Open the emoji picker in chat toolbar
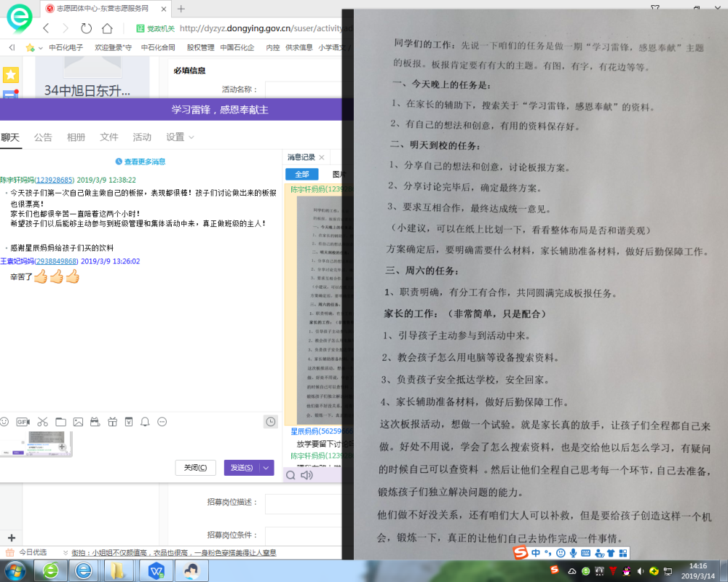This screenshot has width=728, height=582. click(4, 422)
